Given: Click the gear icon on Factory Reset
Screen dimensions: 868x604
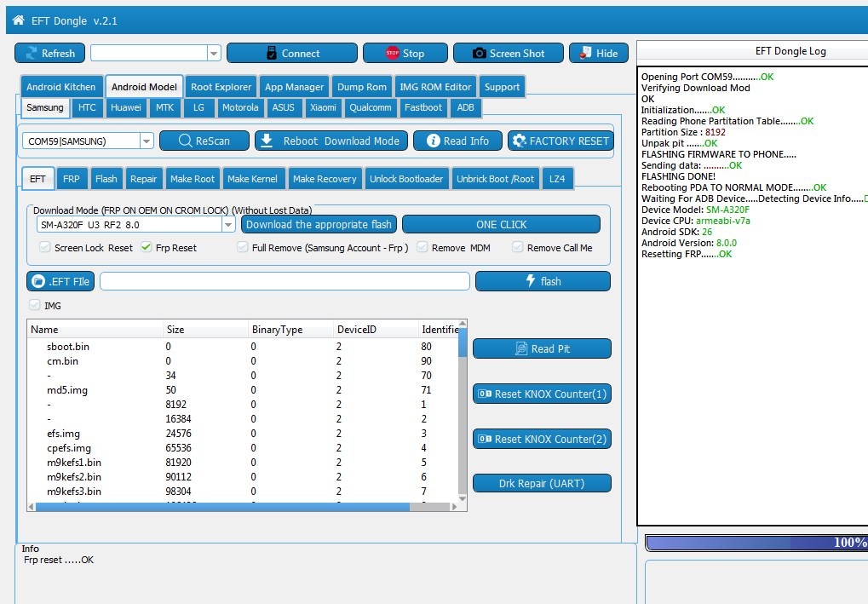Looking at the screenshot, I should point(520,141).
